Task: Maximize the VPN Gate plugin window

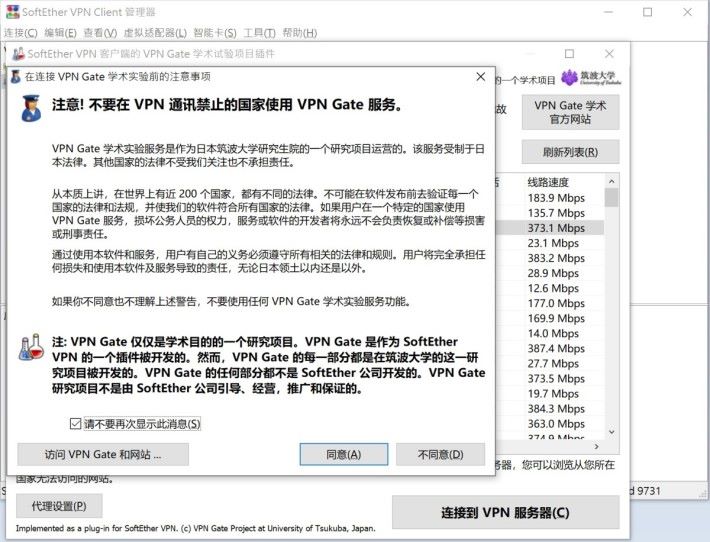Action: [x=569, y=54]
